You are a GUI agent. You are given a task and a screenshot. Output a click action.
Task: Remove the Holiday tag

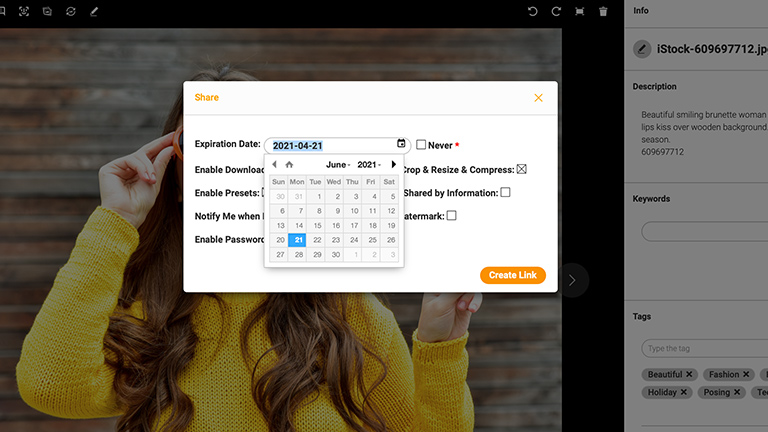(x=684, y=392)
